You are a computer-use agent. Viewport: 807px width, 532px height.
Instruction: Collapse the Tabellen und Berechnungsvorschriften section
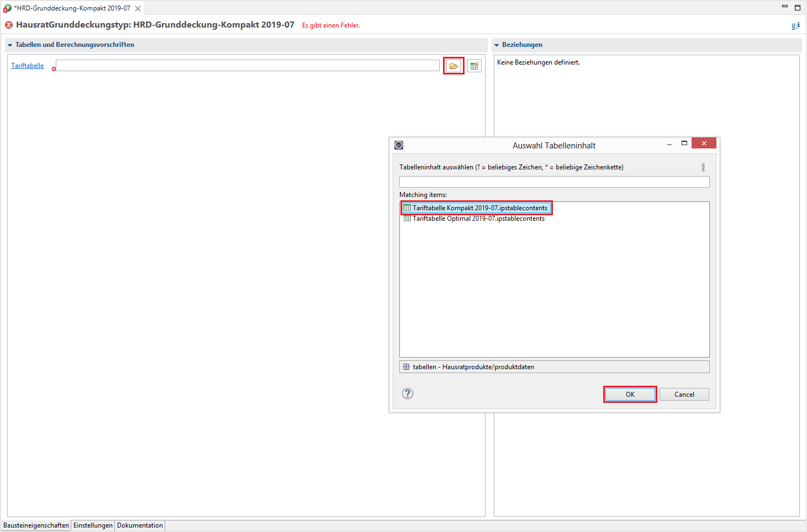point(10,45)
